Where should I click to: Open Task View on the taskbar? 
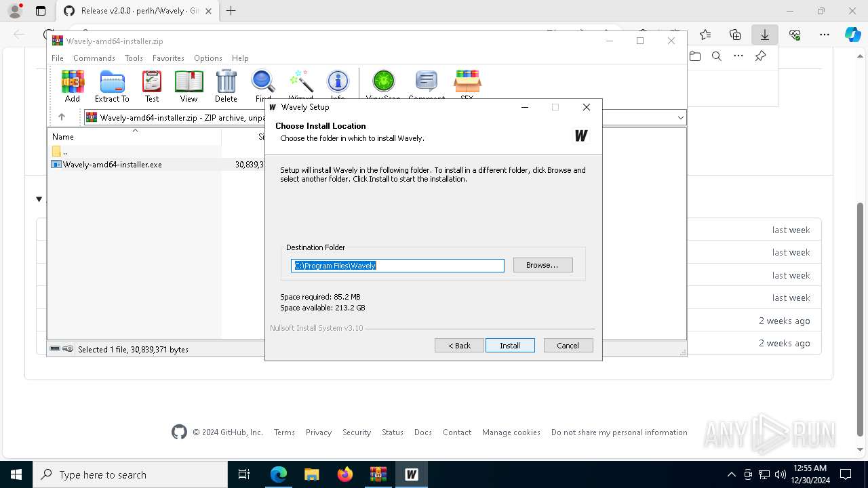pos(244,474)
